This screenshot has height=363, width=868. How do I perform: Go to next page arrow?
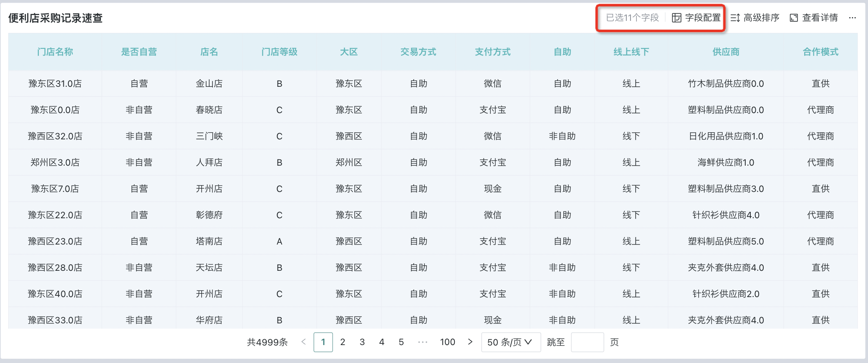(470, 342)
